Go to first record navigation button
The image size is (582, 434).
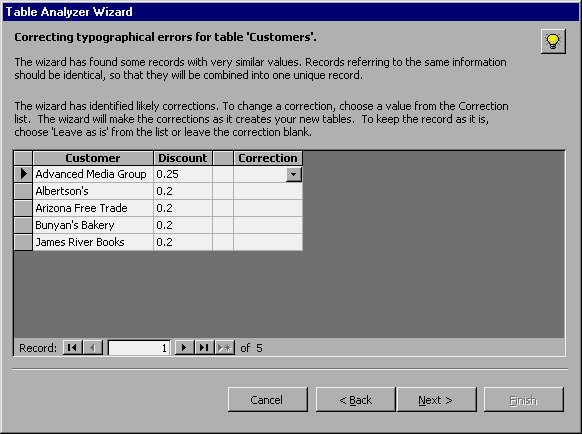pyautogui.click(x=72, y=348)
